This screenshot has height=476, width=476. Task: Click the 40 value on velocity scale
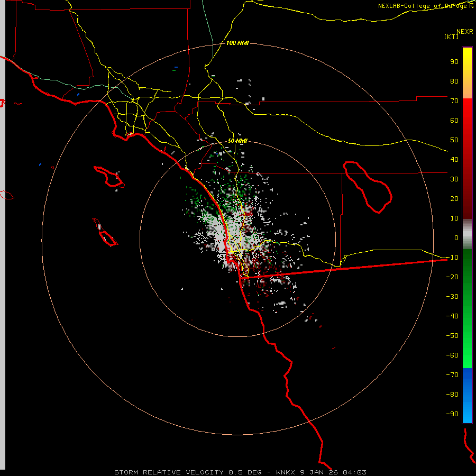click(454, 159)
